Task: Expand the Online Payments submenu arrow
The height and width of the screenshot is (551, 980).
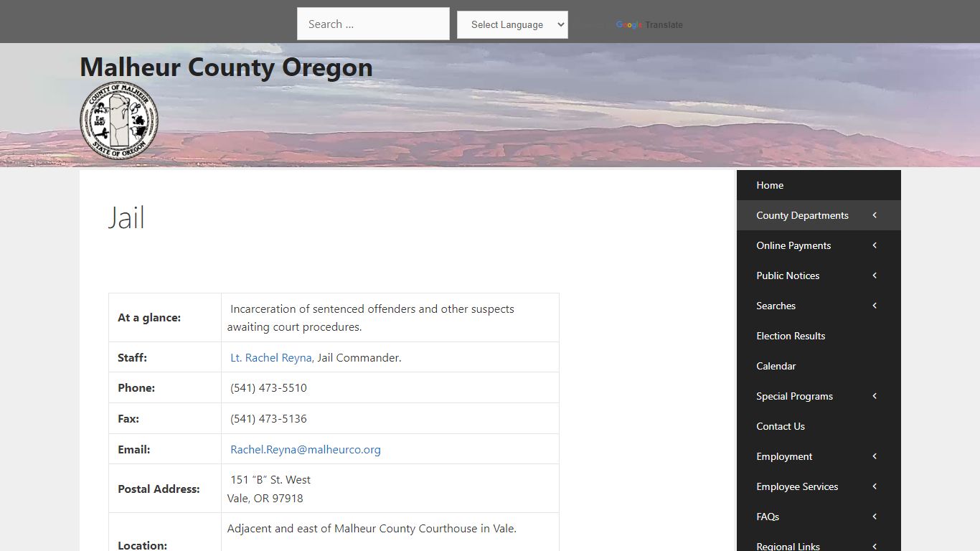Action: point(875,245)
